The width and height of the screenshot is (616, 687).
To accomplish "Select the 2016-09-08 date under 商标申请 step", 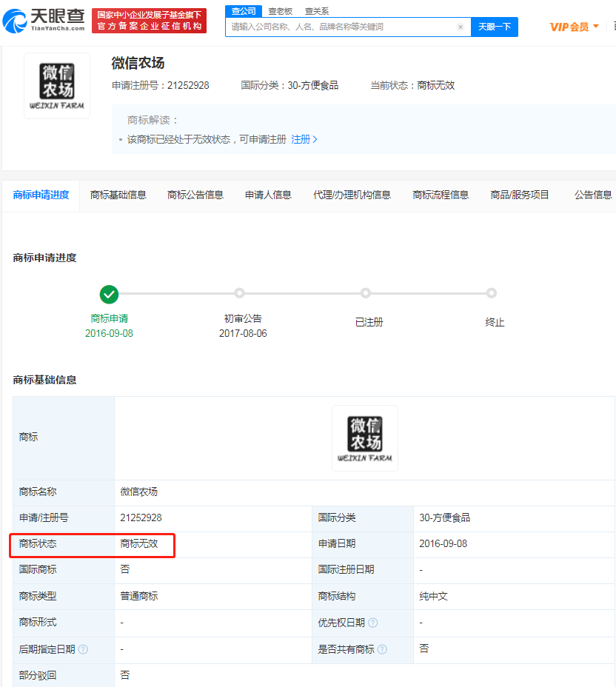I will point(109,333).
